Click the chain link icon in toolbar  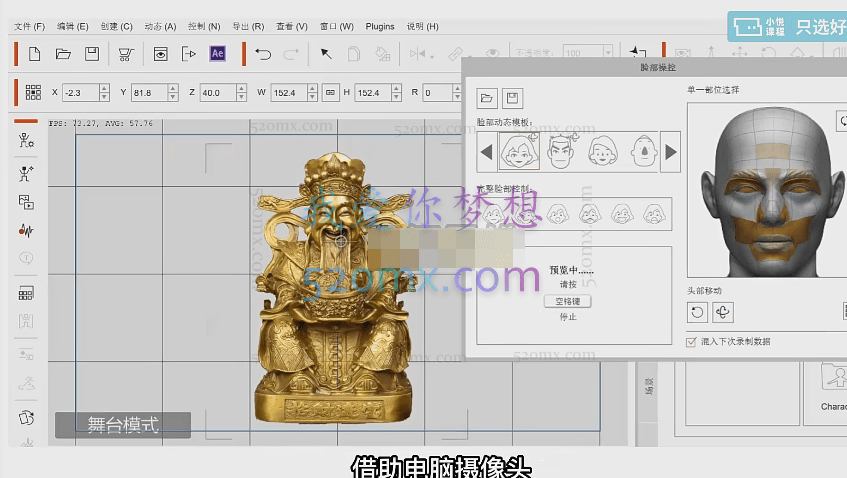click(x=455, y=53)
